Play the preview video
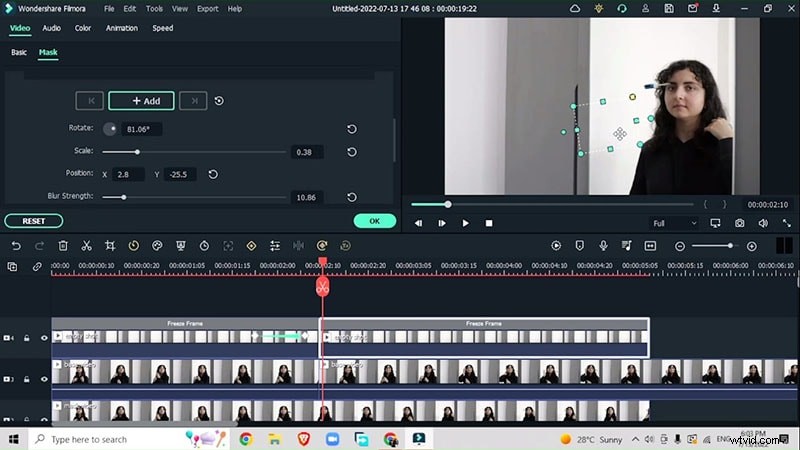 click(465, 223)
